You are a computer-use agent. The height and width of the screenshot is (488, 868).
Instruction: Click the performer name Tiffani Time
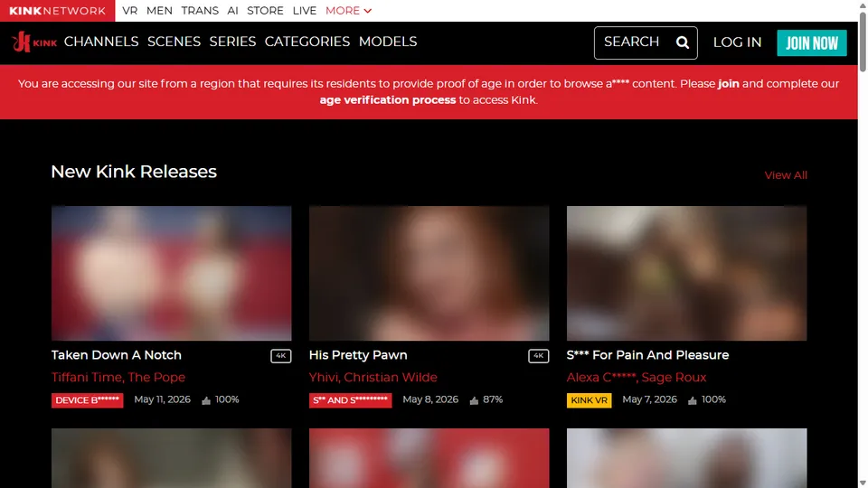click(x=87, y=378)
